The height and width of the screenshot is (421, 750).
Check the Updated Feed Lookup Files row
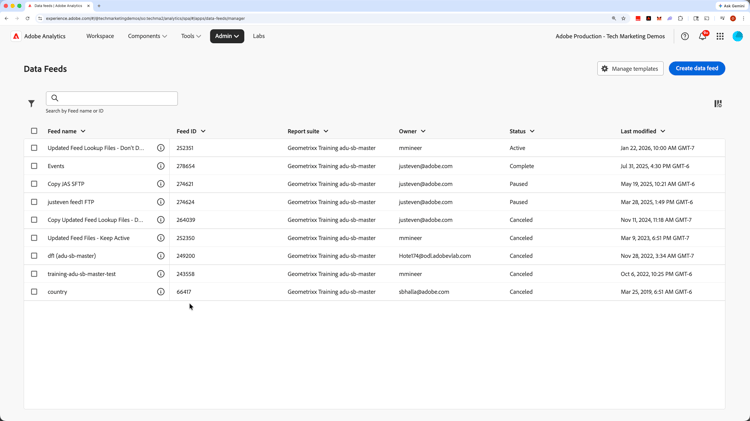coord(34,148)
